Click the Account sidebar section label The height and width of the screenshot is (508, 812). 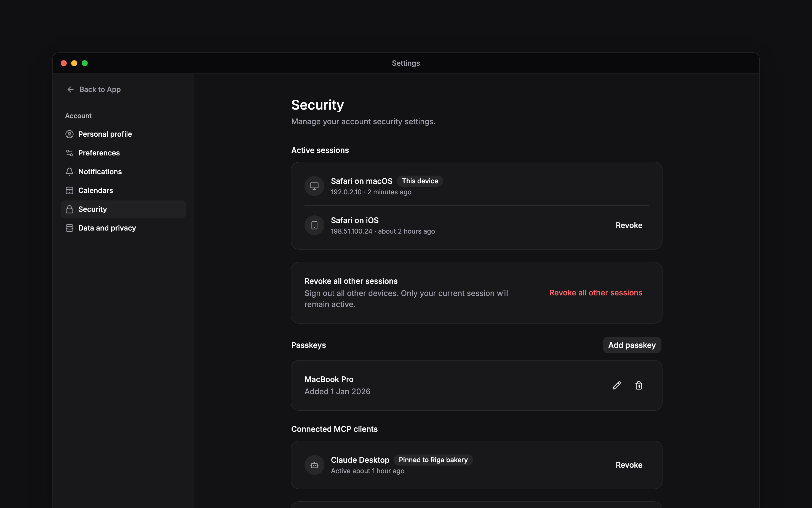tap(78, 116)
